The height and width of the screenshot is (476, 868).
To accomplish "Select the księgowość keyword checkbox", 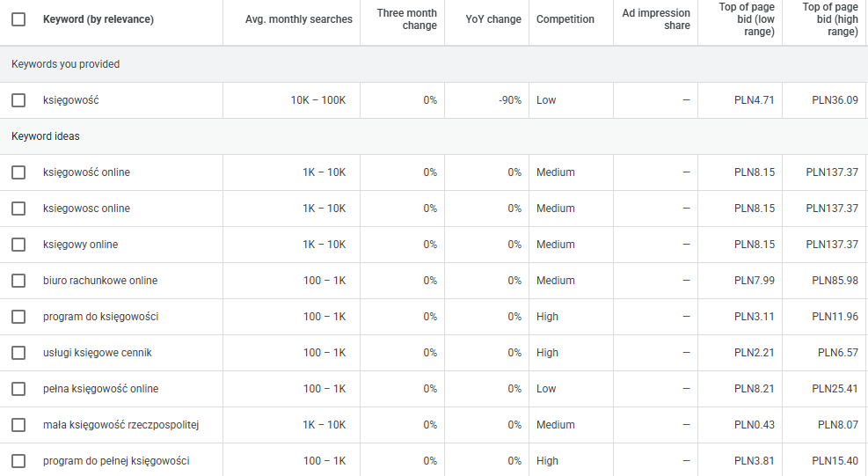I will (18, 100).
